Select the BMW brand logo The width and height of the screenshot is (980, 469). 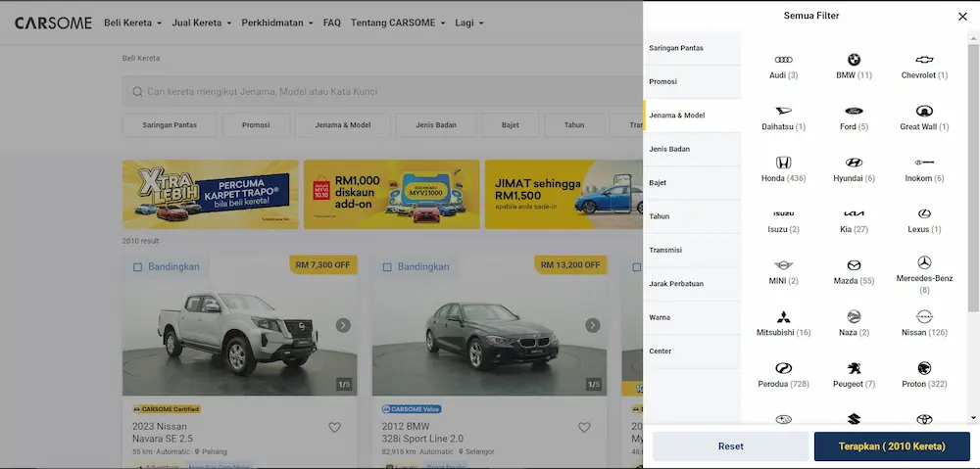tap(854, 60)
